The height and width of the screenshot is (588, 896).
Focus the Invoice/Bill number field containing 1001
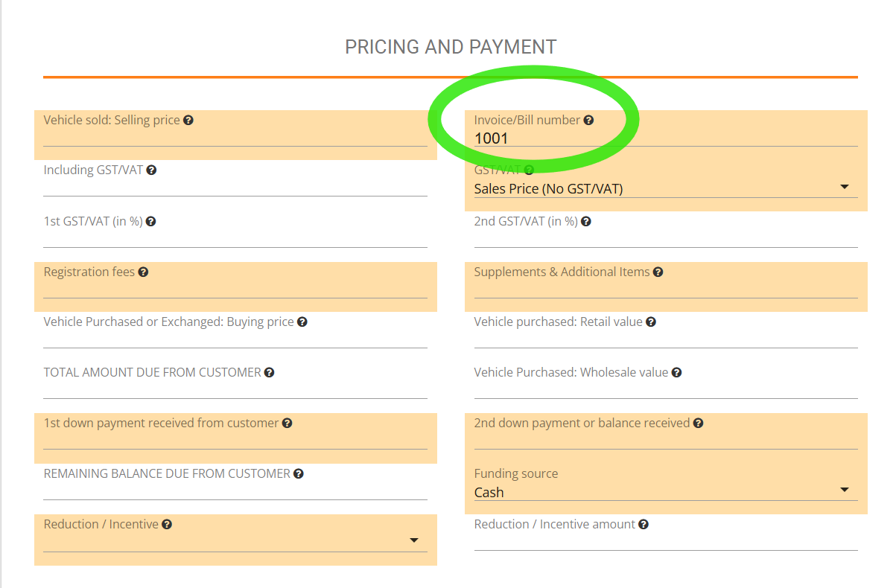click(x=665, y=138)
